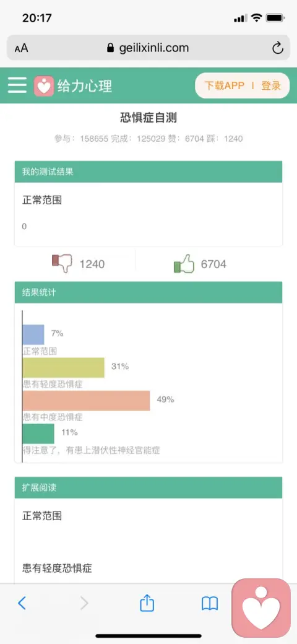Select the 结果统计 section header

pyautogui.click(x=148, y=292)
